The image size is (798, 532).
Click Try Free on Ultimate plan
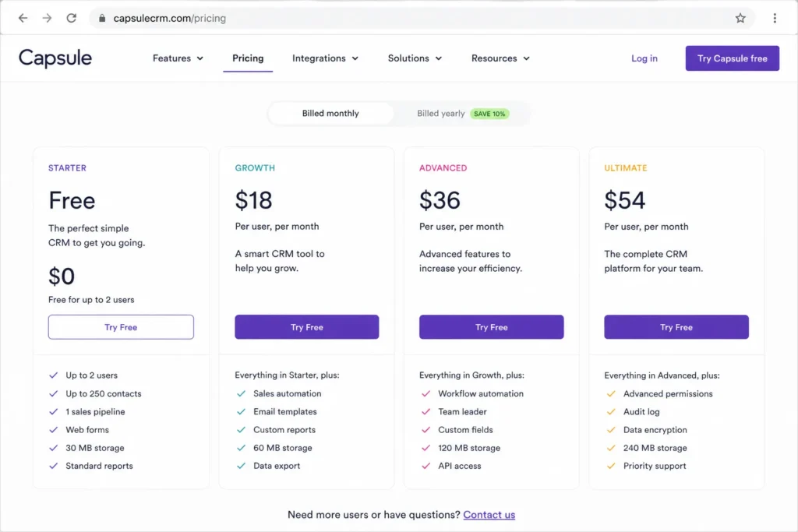pos(676,327)
